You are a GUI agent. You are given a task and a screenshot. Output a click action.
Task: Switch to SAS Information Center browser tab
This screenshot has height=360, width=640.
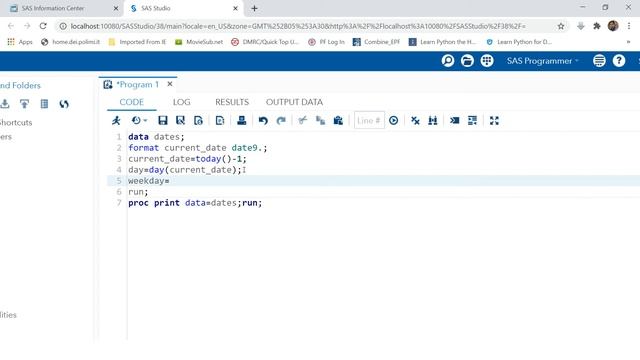click(53, 8)
